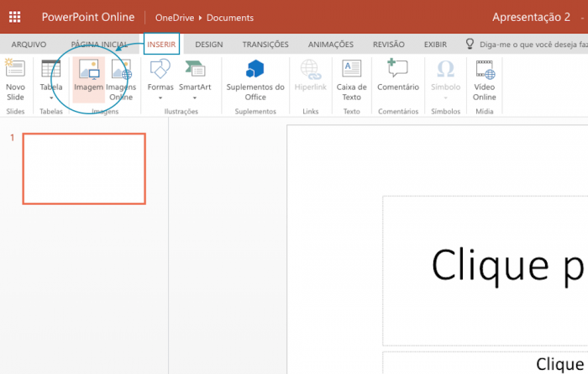Insert an Imagem from computer
This screenshot has height=374, width=588.
(88, 81)
